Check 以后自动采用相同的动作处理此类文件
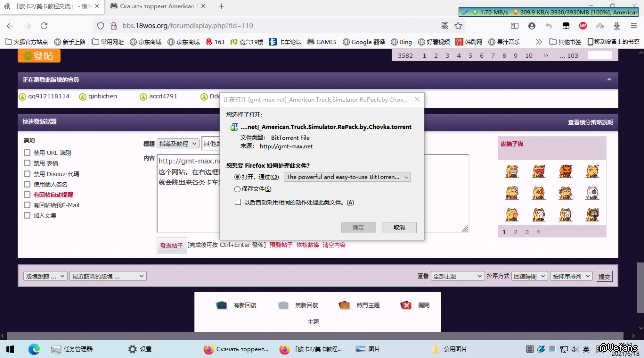The height and width of the screenshot is (358, 644). [238, 202]
